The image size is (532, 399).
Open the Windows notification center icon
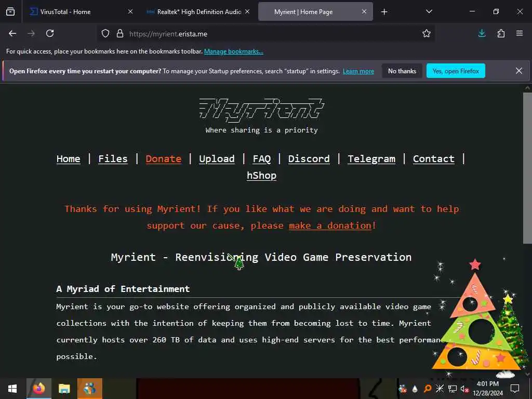[515, 389]
